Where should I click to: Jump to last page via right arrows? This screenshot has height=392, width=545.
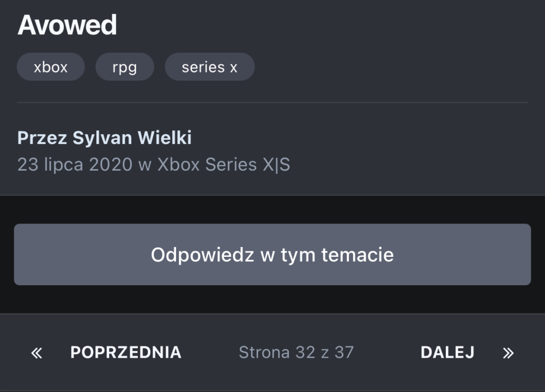[x=508, y=353]
